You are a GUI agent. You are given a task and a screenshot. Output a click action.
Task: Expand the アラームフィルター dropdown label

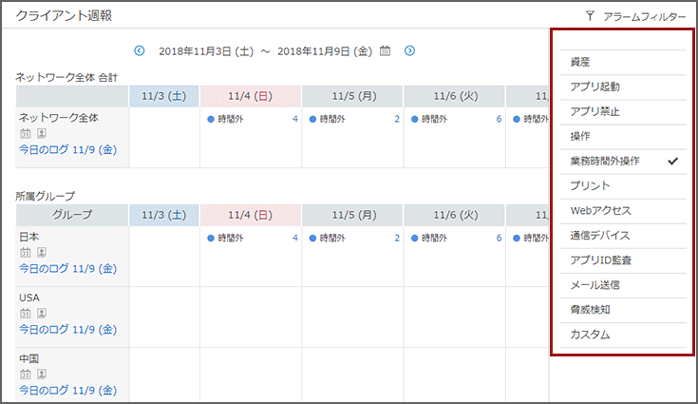(645, 16)
